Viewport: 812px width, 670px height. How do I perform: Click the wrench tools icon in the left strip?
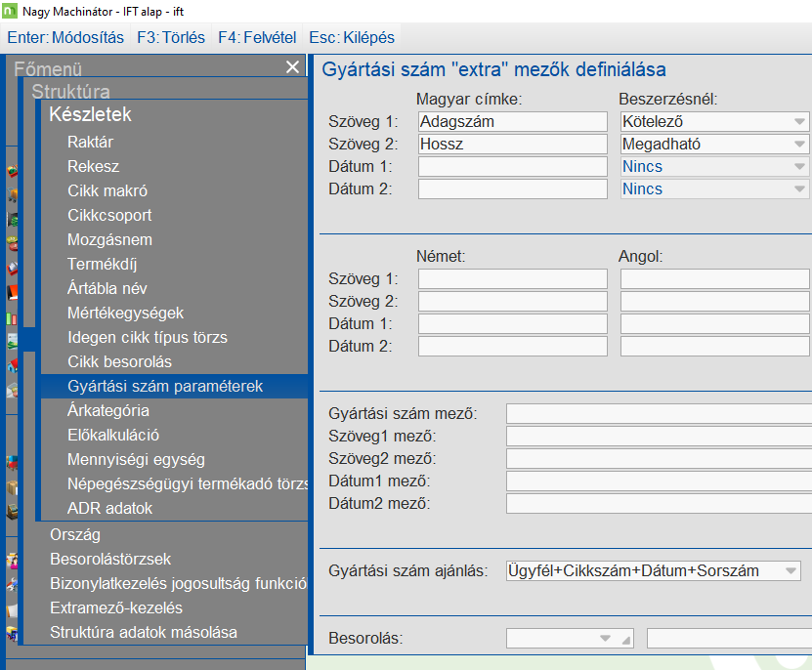click(x=13, y=585)
